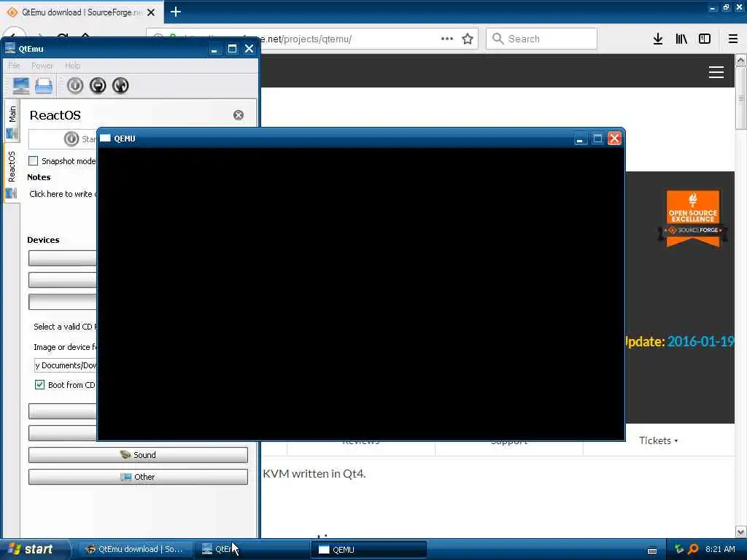This screenshot has height=560, width=747.
Task: Enable the Snapshot mode checkbox
Action: pyautogui.click(x=34, y=161)
